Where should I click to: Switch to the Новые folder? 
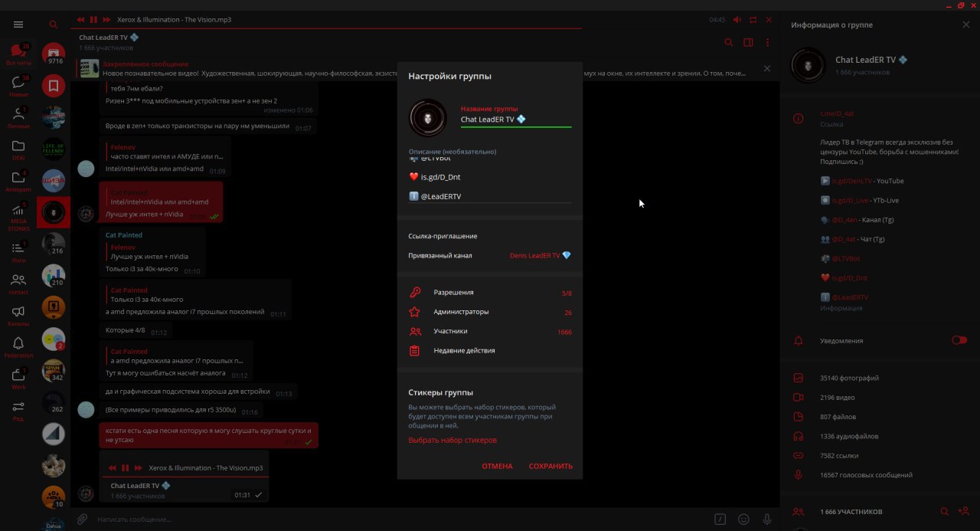[18, 86]
